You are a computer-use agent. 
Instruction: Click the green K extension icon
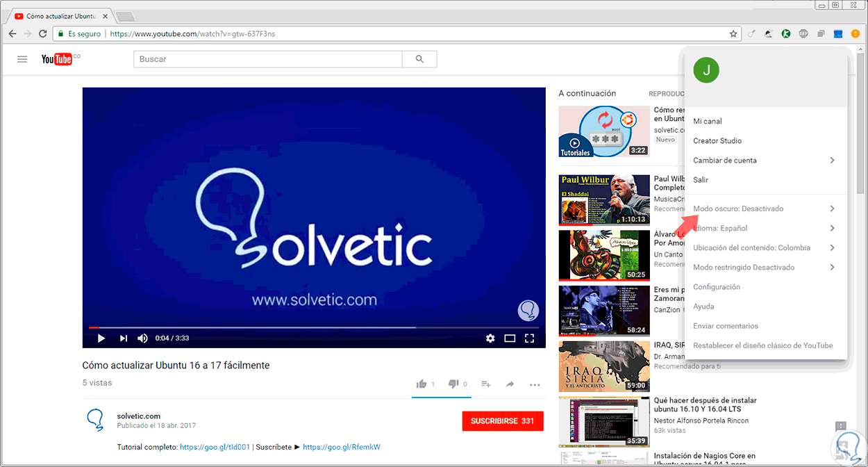tap(786, 33)
